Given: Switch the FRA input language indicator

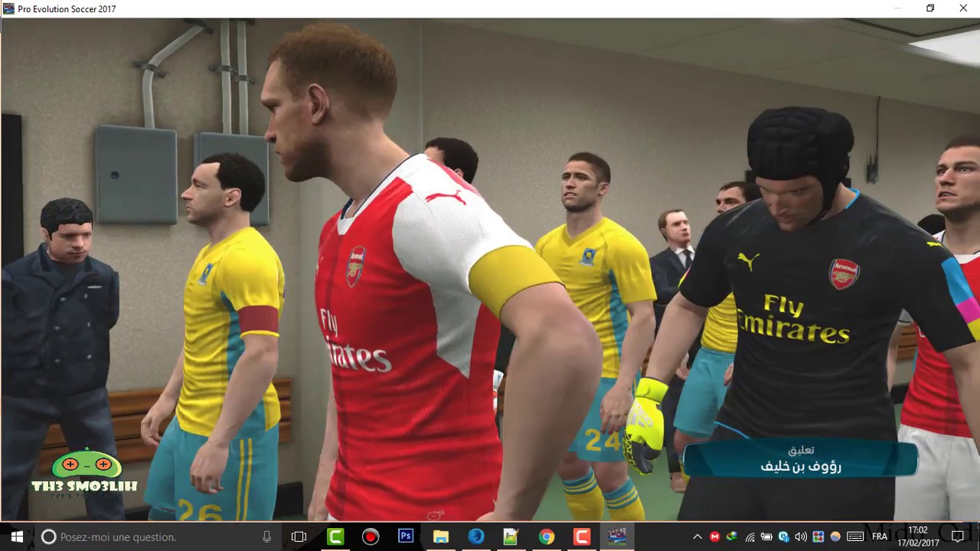Looking at the screenshot, I should (880, 537).
